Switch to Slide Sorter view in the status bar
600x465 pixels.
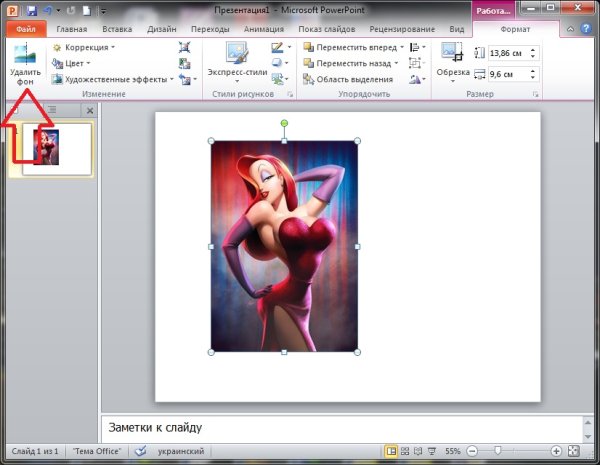pos(407,452)
